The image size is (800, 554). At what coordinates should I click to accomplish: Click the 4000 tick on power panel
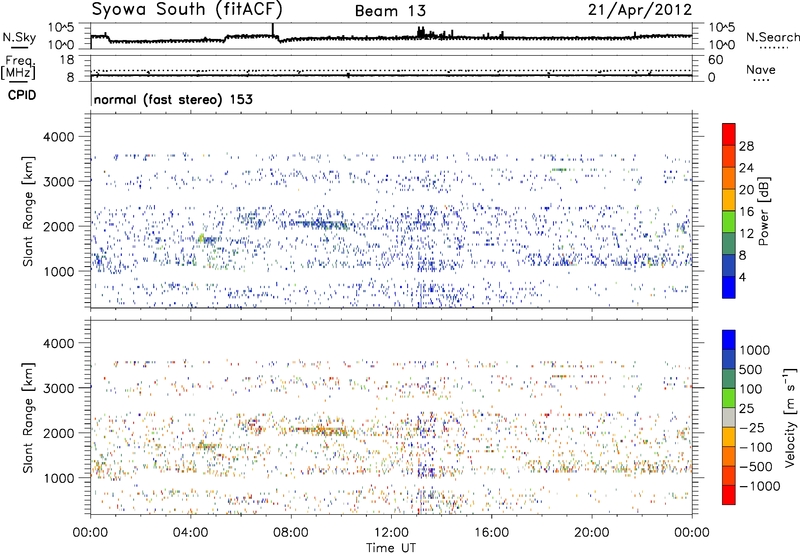(x=58, y=137)
